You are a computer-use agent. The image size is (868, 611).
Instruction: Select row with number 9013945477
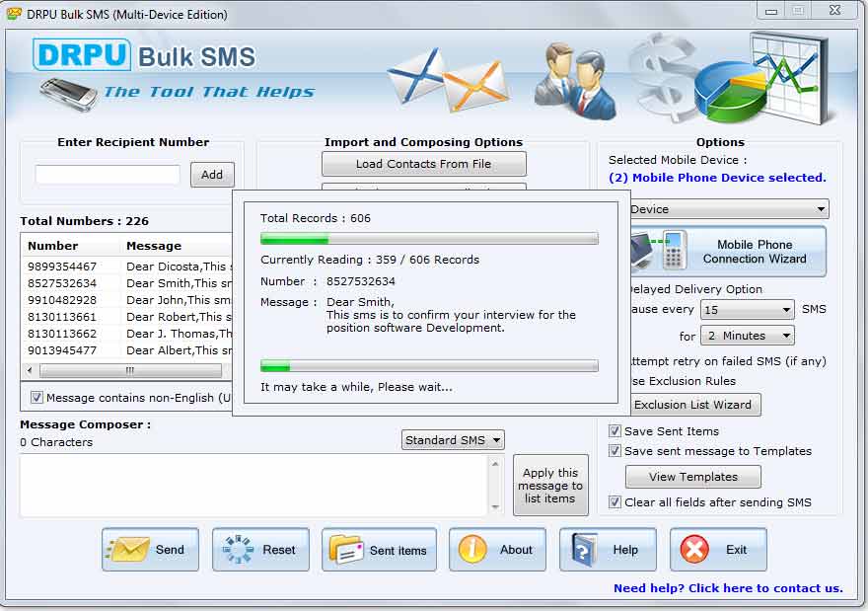coord(127,350)
